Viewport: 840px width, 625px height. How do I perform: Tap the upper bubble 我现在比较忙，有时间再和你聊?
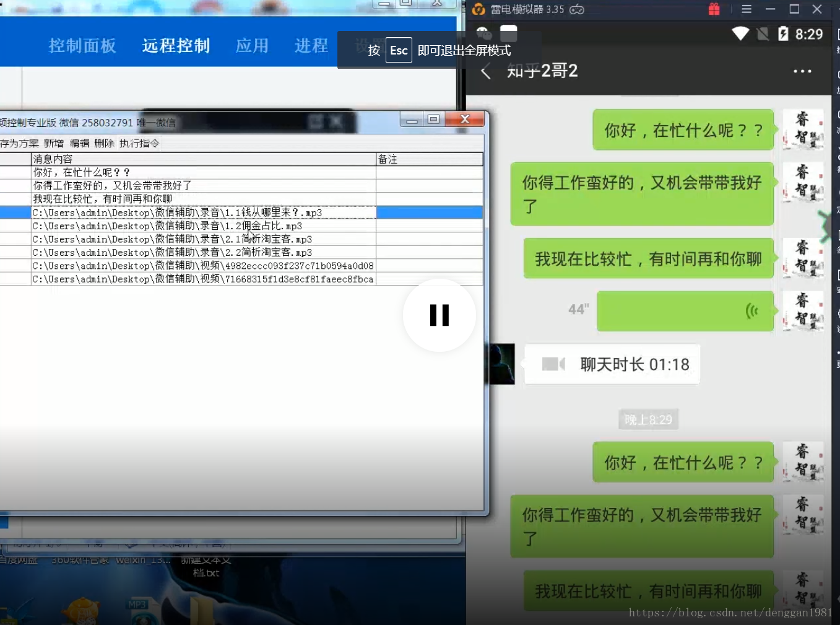649,258
